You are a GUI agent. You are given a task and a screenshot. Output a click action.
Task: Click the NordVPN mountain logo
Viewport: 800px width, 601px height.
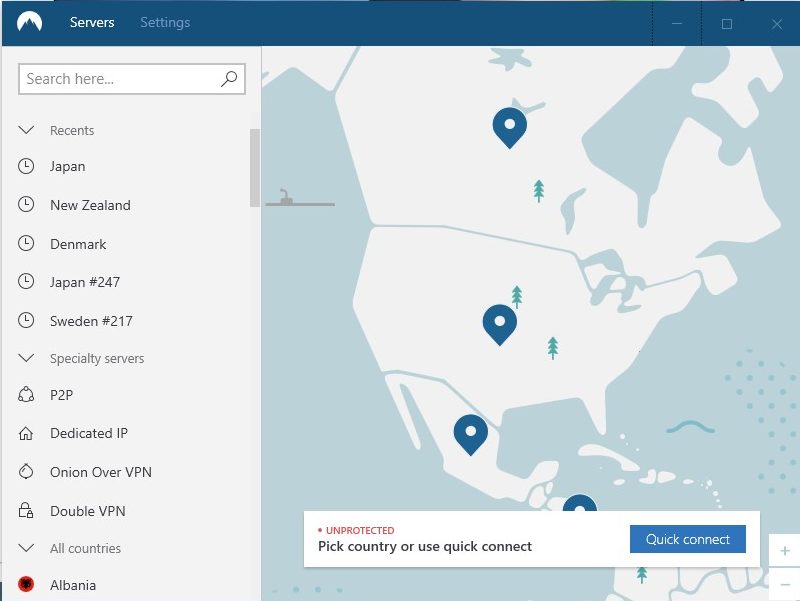29,22
